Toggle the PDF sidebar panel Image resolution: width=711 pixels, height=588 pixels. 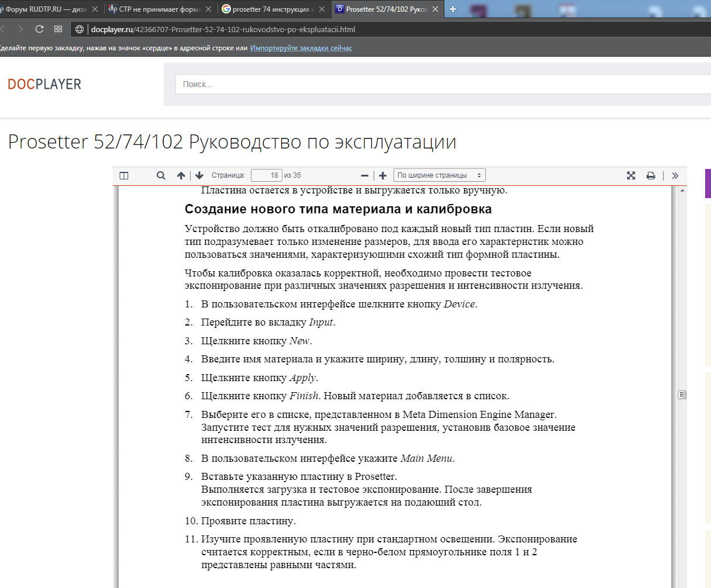(123, 175)
